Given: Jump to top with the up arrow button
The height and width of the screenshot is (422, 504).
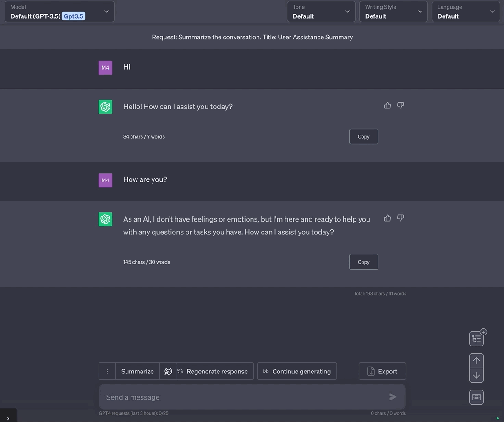Looking at the screenshot, I should tap(477, 361).
